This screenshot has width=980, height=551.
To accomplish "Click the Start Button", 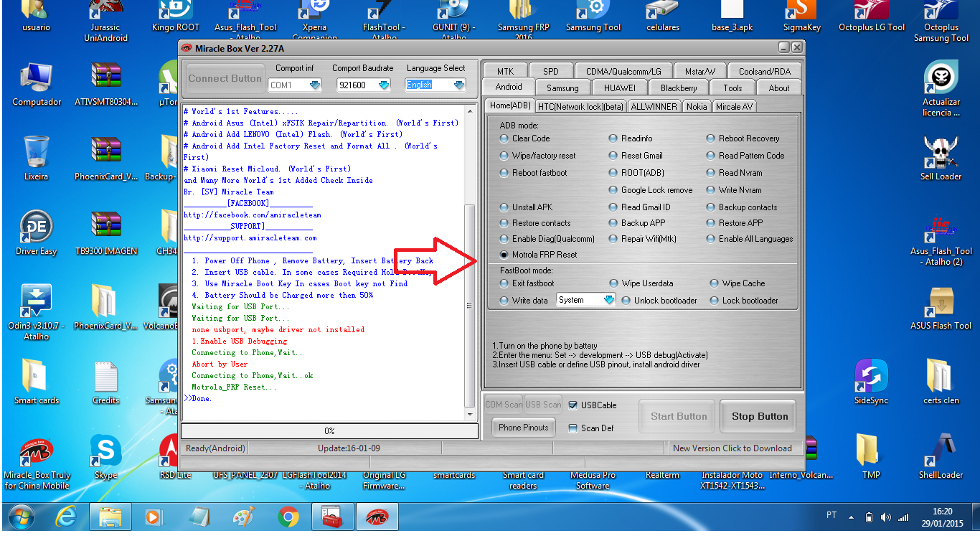I will tap(679, 416).
